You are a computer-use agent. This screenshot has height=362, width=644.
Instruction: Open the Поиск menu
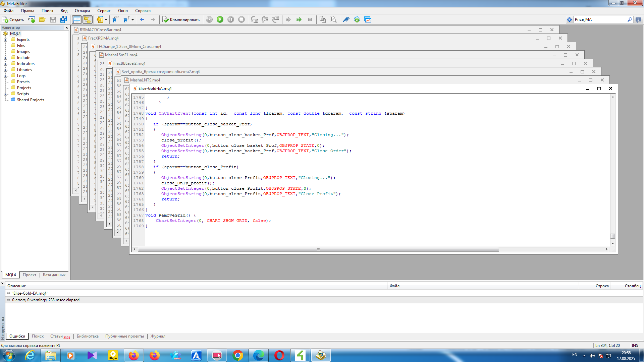click(x=47, y=11)
